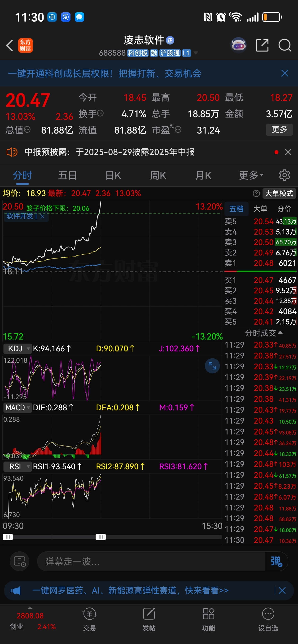Close the 医药 AI 新能源 promo bar
Image resolution: width=298 pixels, height=644 pixels.
click(282, 591)
